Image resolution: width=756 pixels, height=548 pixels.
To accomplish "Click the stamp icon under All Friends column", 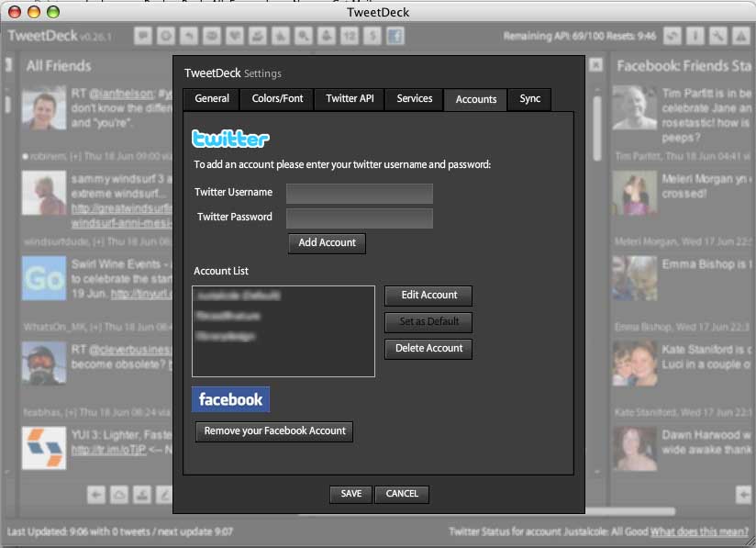I will click(x=141, y=495).
